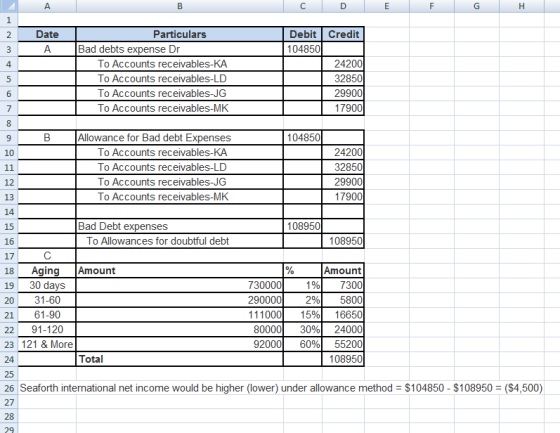Select 'To Accounts receivables-MK' in row 7
This screenshot has height=433, width=560.
coord(180,108)
